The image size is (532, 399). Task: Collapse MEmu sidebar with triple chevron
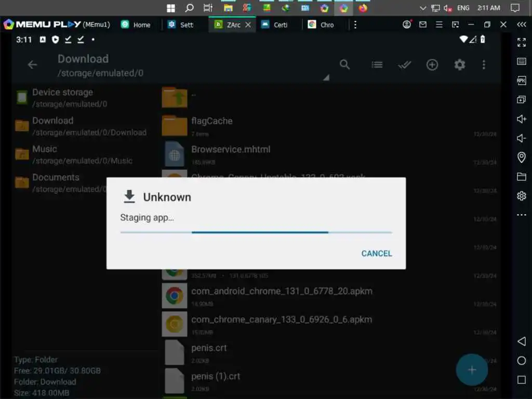pyautogui.click(x=522, y=24)
